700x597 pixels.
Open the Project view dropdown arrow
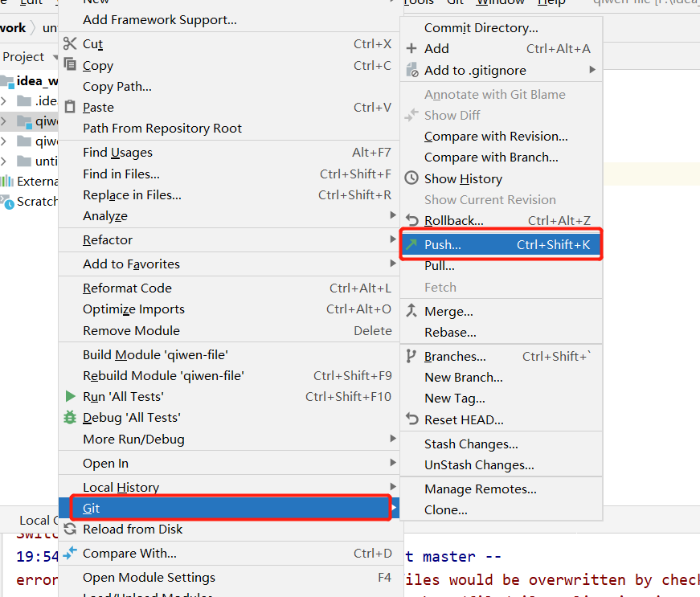pos(55,57)
